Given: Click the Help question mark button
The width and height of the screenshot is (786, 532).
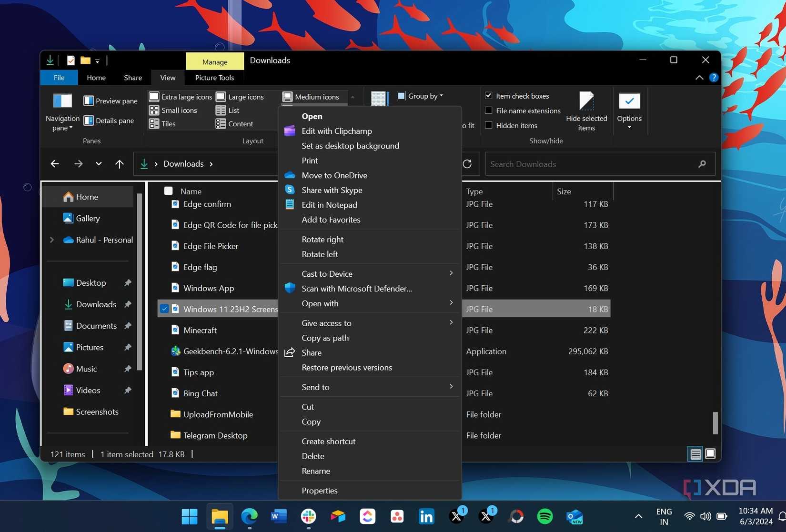Looking at the screenshot, I should coord(714,77).
